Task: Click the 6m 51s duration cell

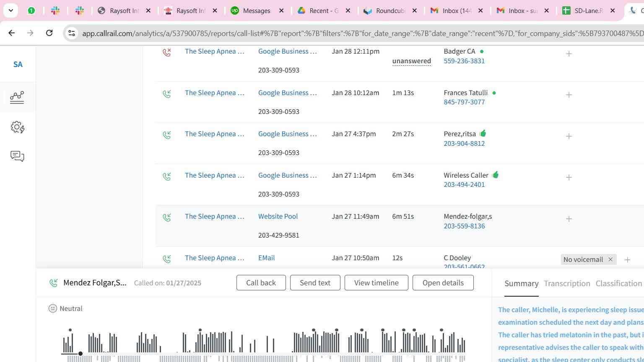Action: click(403, 217)
